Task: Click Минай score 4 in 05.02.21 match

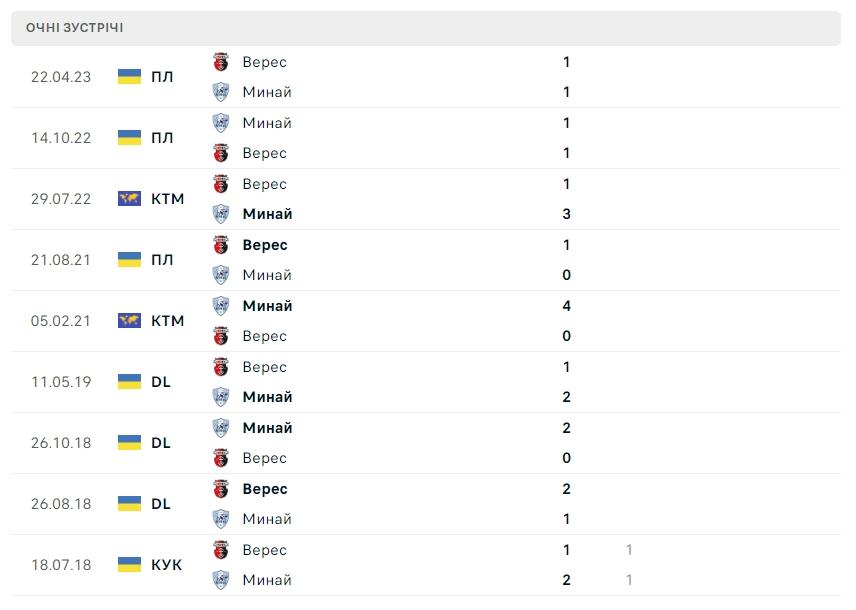Action: point(566,306)
